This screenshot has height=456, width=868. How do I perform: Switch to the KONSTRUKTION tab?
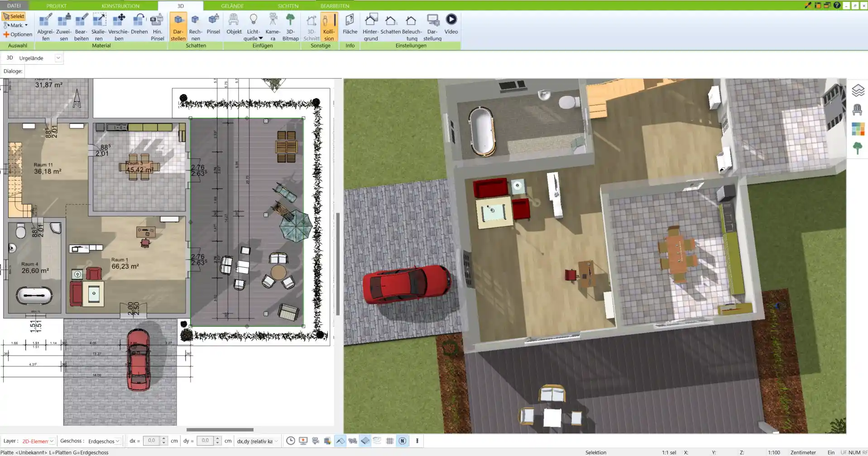coord(120,6)
